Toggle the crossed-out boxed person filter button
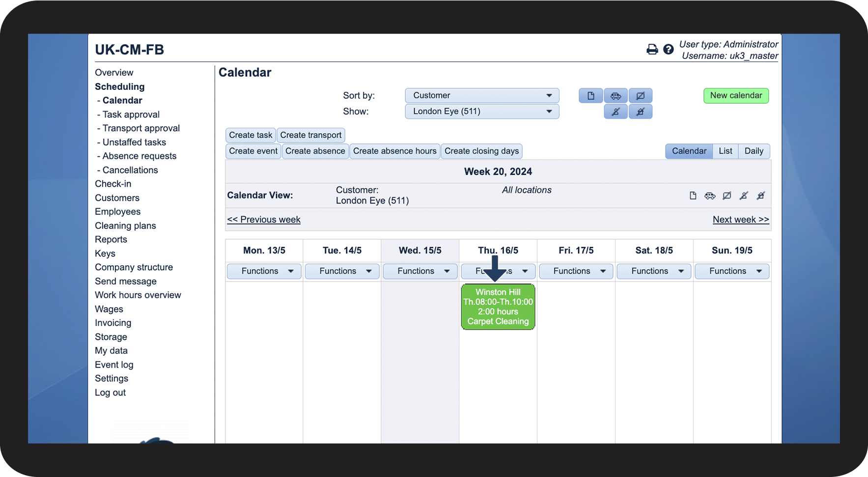Image resolution: width=868 pixels, height=477 pixels. tap(641, 112)
